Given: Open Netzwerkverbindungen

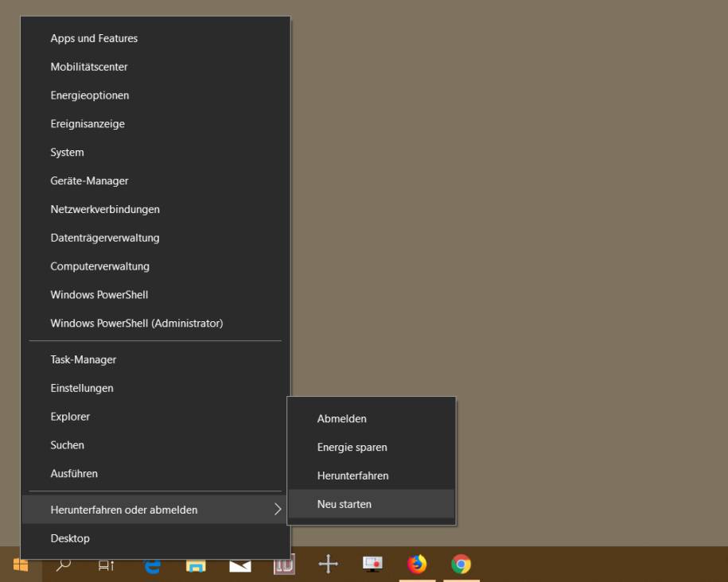Looking at the screenshot, I should coord(155,209).
